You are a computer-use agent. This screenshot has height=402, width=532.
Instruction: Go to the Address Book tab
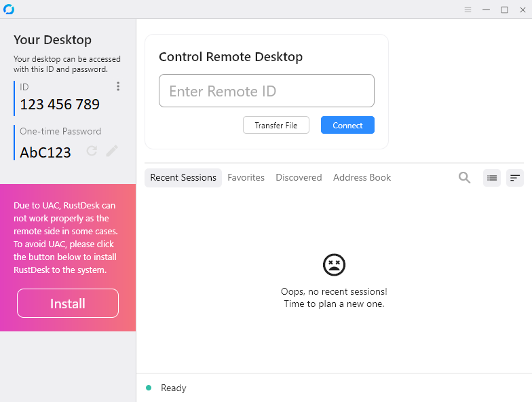(362, 178)
